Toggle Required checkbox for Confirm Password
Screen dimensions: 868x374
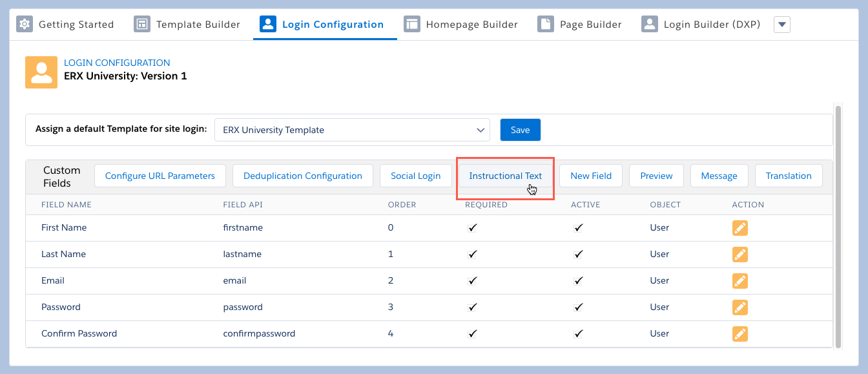[x=473, y=334]
